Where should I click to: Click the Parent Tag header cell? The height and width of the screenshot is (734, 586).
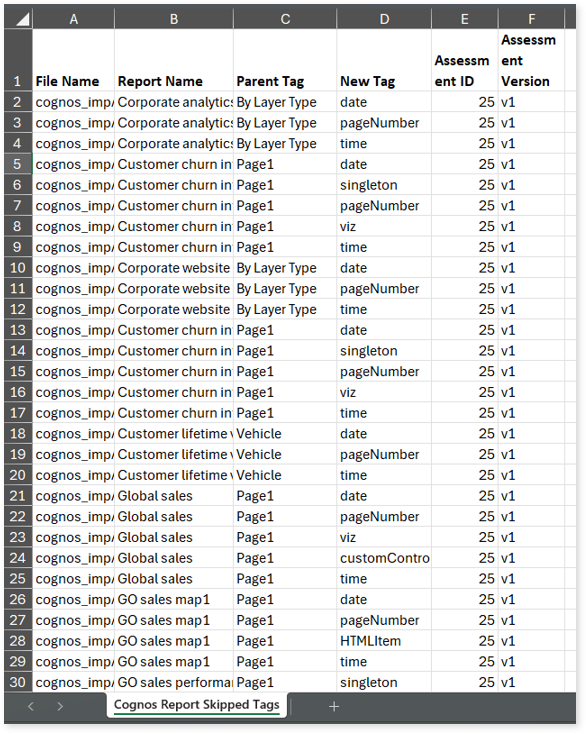pyautogui.click(x=285, y=60)
